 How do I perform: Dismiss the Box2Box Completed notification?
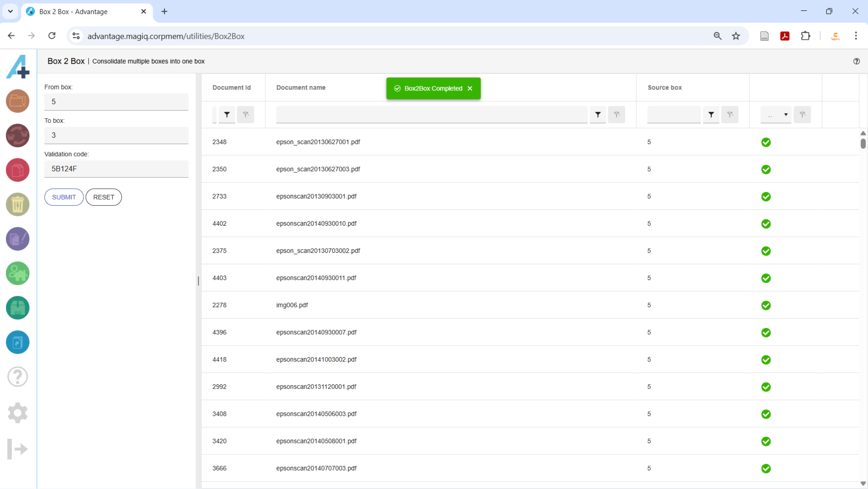tap(470, 88)
